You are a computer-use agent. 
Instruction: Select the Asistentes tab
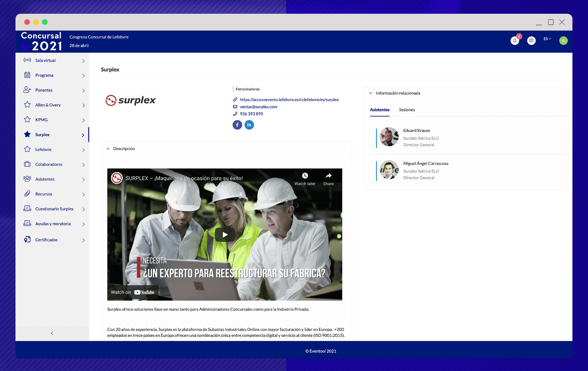(x=380, y=110)
